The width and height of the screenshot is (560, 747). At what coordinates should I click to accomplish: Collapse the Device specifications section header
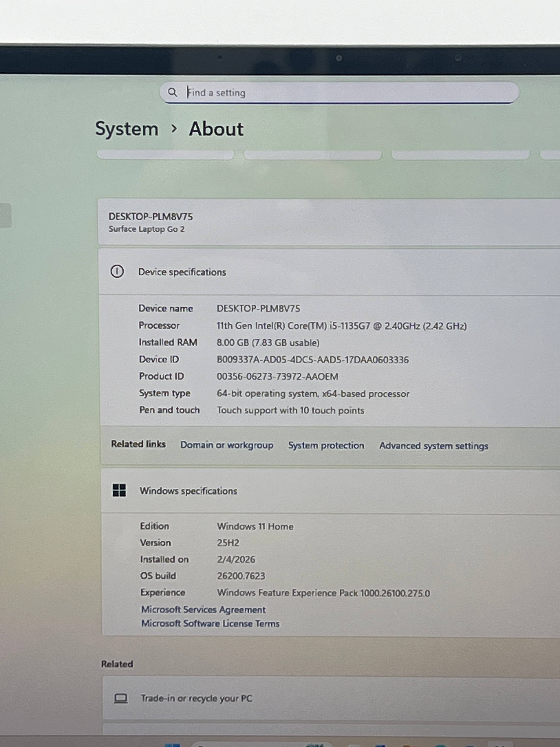[x=329, y=272]
